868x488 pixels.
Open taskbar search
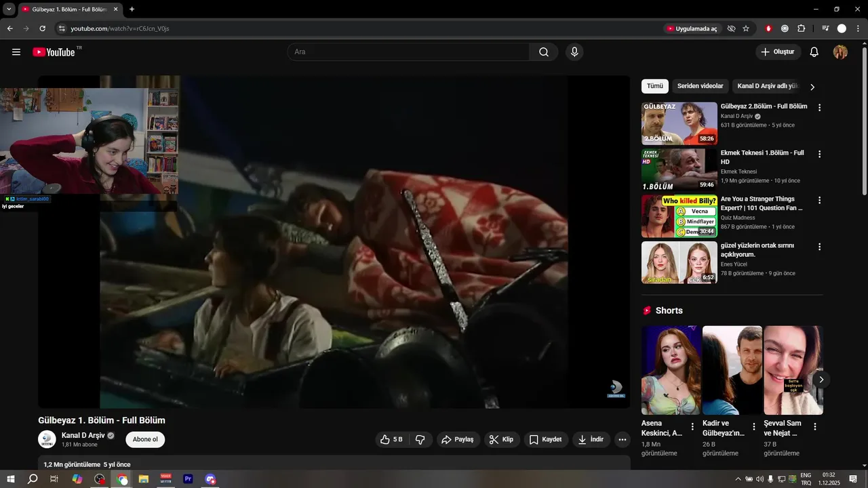33,479
